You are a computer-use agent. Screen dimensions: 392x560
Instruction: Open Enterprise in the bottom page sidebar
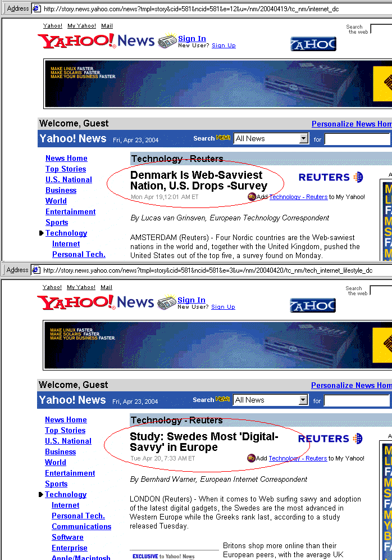(x=69, y=548)
